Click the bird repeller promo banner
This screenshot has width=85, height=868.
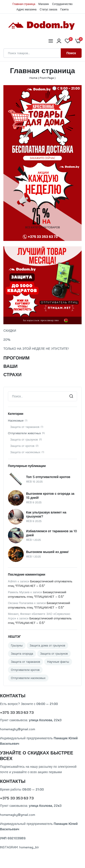click(x=42, y=285)
